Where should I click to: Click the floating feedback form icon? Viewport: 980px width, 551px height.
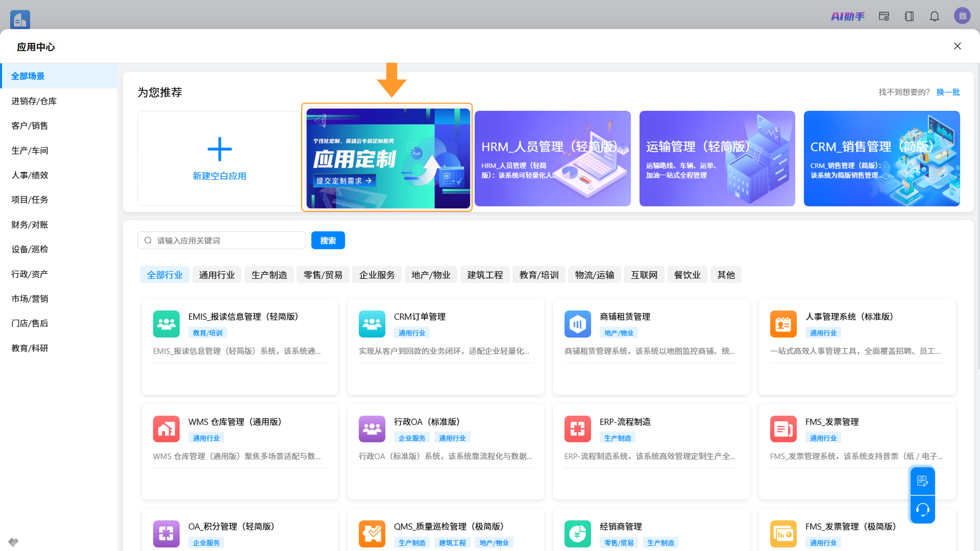tap(922, 481)
